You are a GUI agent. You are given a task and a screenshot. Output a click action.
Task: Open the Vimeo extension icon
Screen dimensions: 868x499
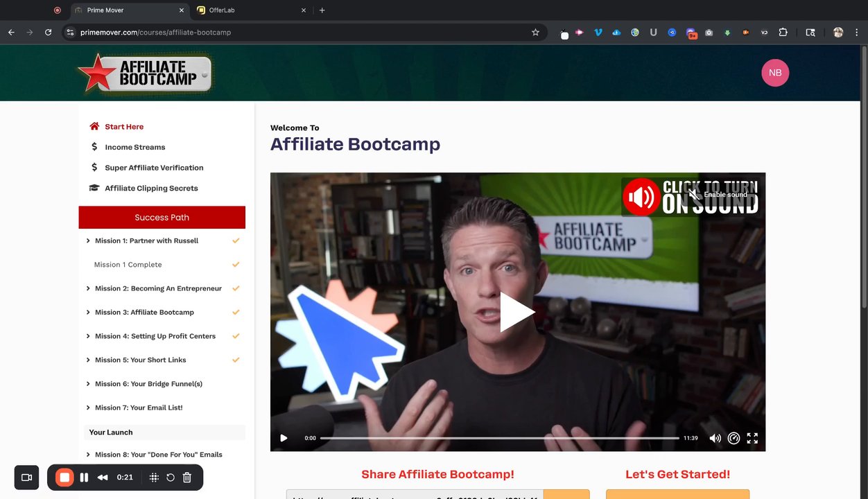598,32
